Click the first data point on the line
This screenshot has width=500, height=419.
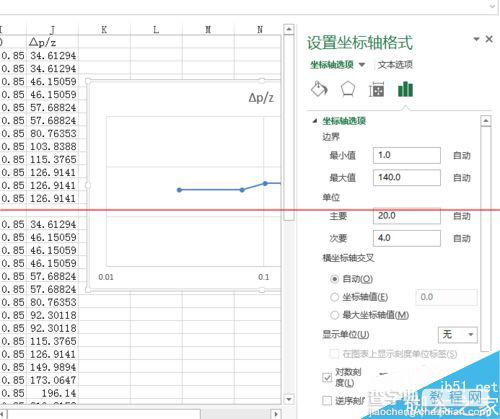(180, 190)
